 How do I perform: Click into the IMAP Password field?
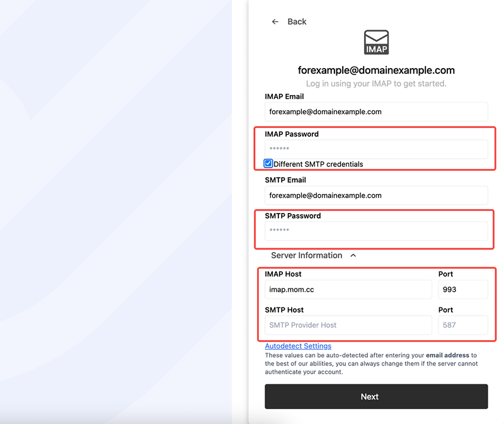click(x=376, y=149)
